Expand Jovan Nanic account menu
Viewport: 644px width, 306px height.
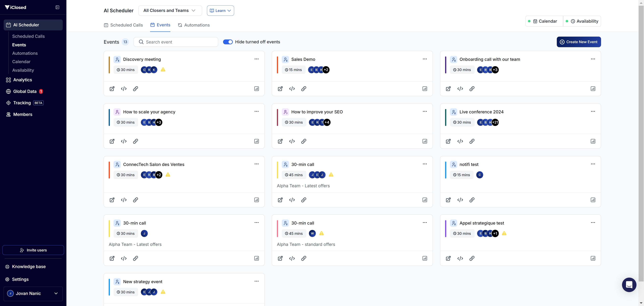33,293
